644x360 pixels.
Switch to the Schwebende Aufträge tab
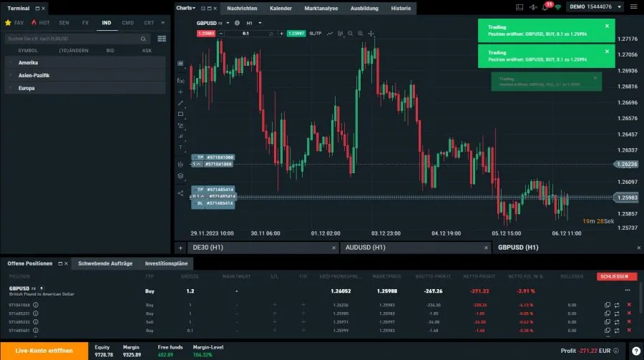coord(105,263)
